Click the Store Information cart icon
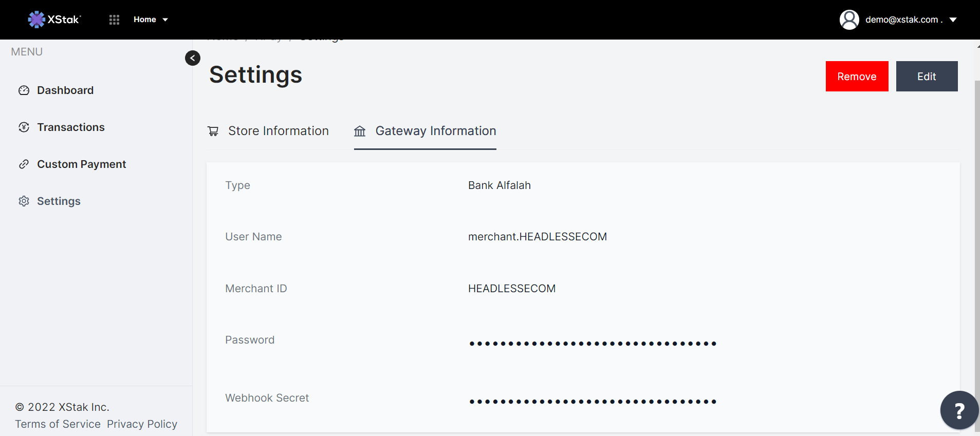Screen dimensions: 980x436 [213, 131]
